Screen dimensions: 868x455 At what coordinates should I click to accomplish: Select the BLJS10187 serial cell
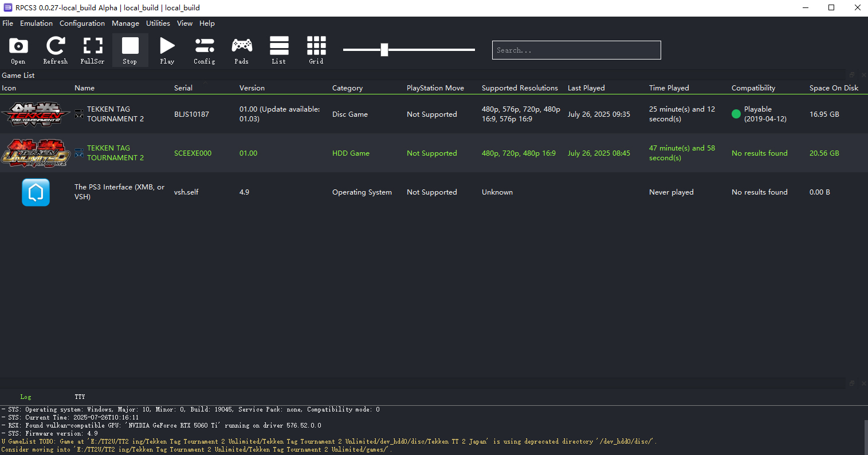pyautogui.click(x=191, y=114)
